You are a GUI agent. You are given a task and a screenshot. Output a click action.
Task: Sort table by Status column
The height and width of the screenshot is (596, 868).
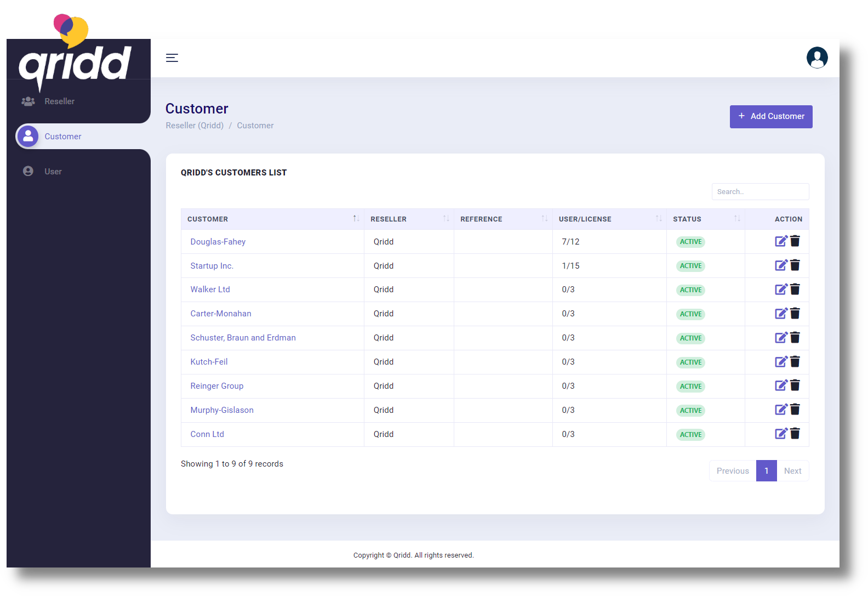coord(706,219)
